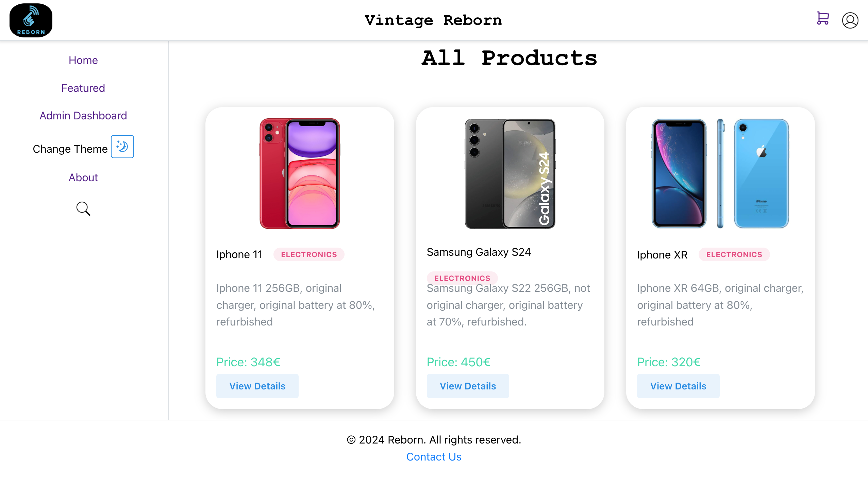Viewport: 868px width, 485px height.
Task: Open the user account profile icon
Action: [850, 20]
